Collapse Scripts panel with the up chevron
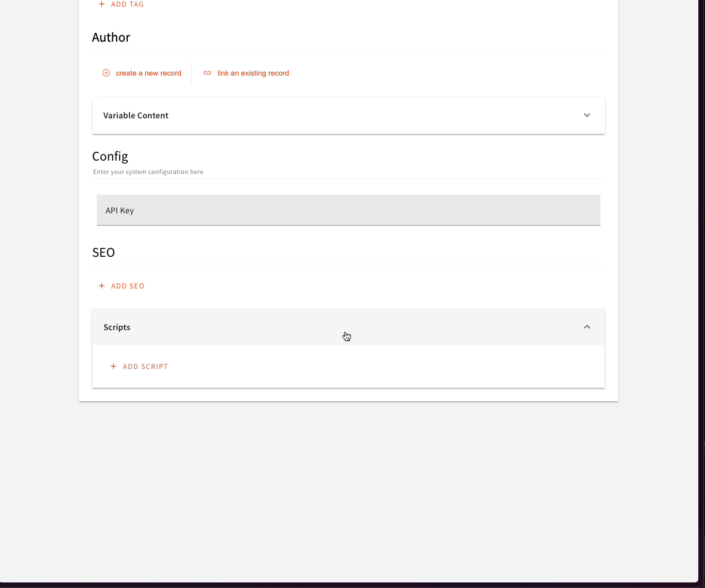 [x=587, y=327]
